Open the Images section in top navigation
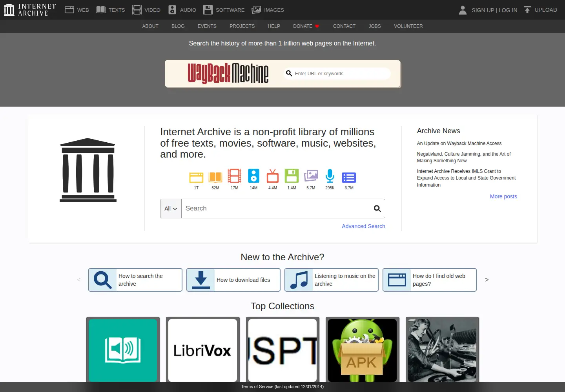 [268, 10]
